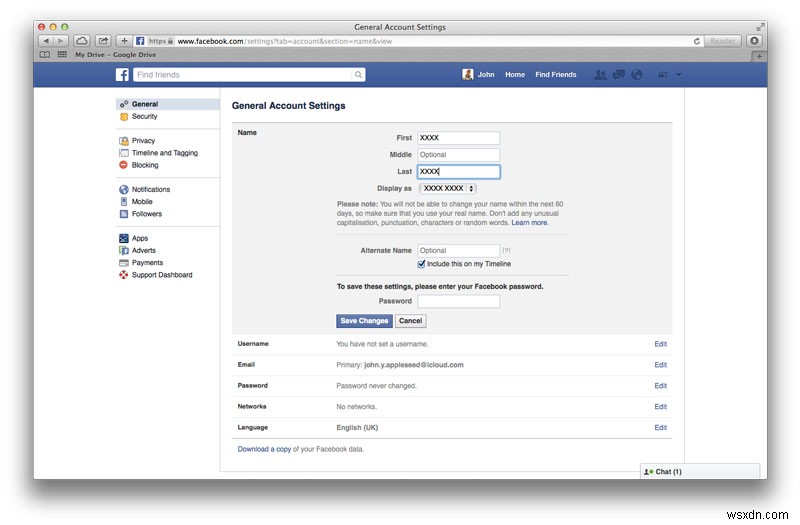
Task: Add a new tab with plus icon
Action: click(759, 56)
